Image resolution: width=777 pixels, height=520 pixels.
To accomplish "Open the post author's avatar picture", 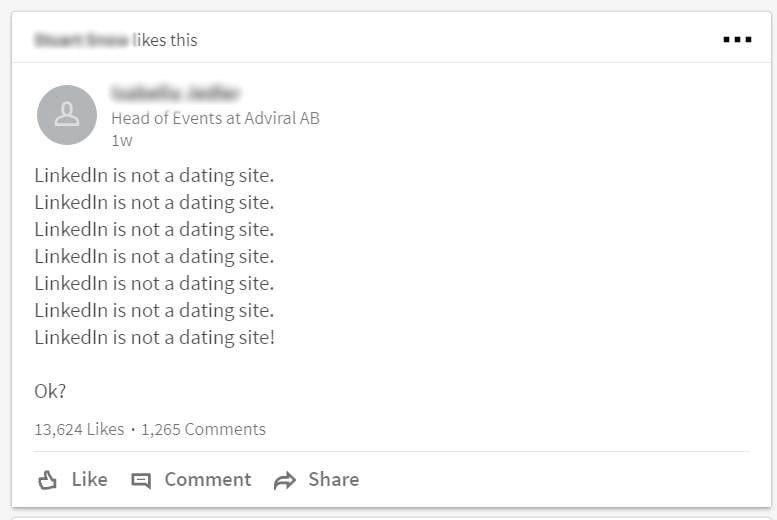I will point(67,115).
